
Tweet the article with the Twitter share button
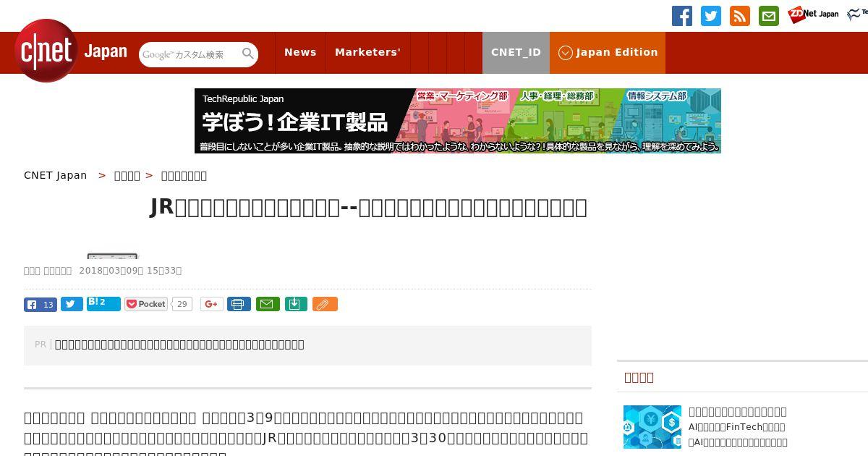72,304
